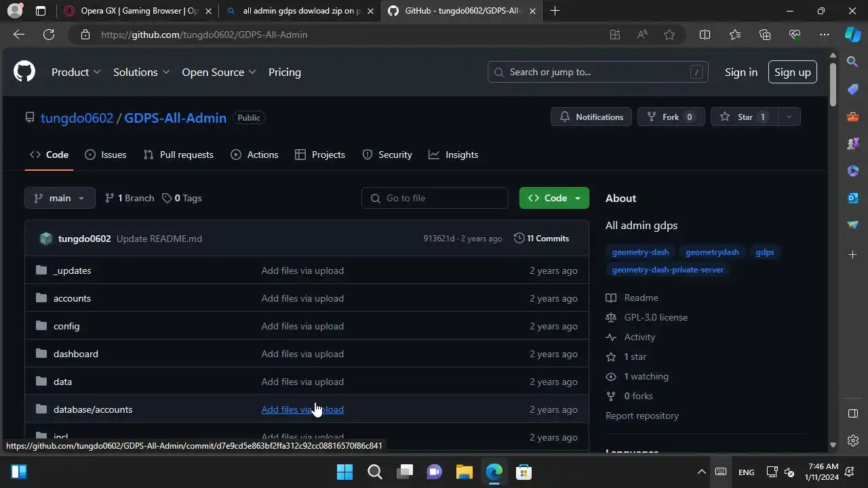This screenshot has width=868, height=488.
Task: Refresh the page with reload icon
Action: (x=49, y=35)
